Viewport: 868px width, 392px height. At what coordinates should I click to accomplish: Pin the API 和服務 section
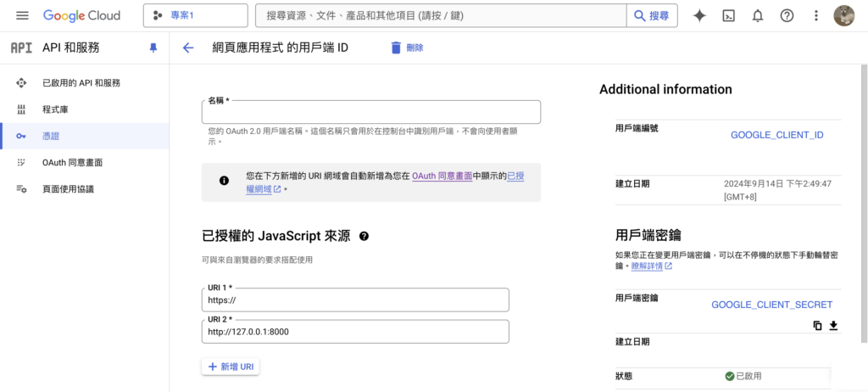coord(153,48)
